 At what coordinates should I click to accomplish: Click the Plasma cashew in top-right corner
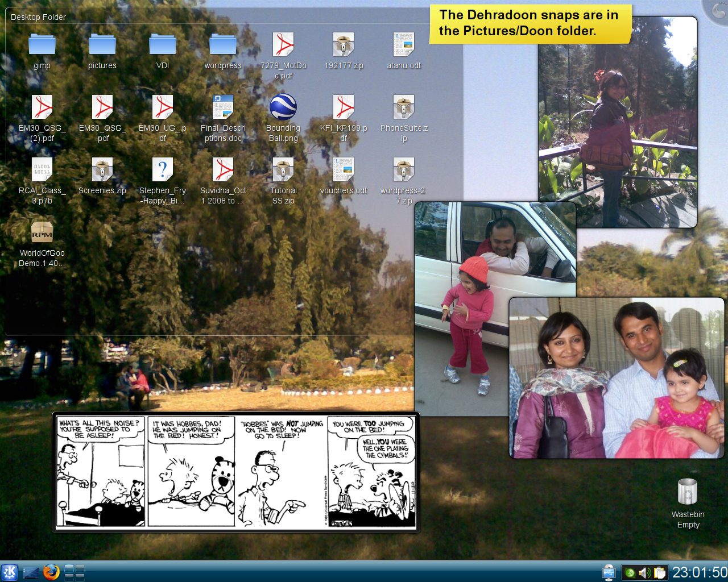tap(718, 10)
